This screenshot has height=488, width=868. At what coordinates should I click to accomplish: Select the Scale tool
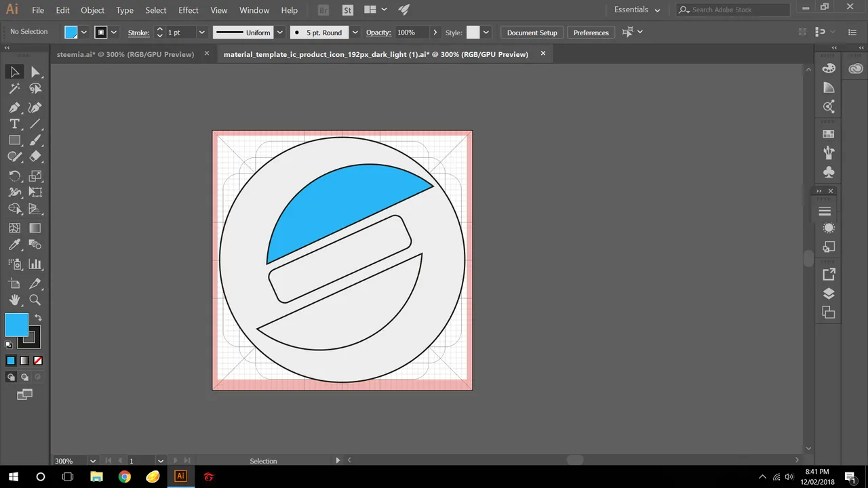click(35, 176)
